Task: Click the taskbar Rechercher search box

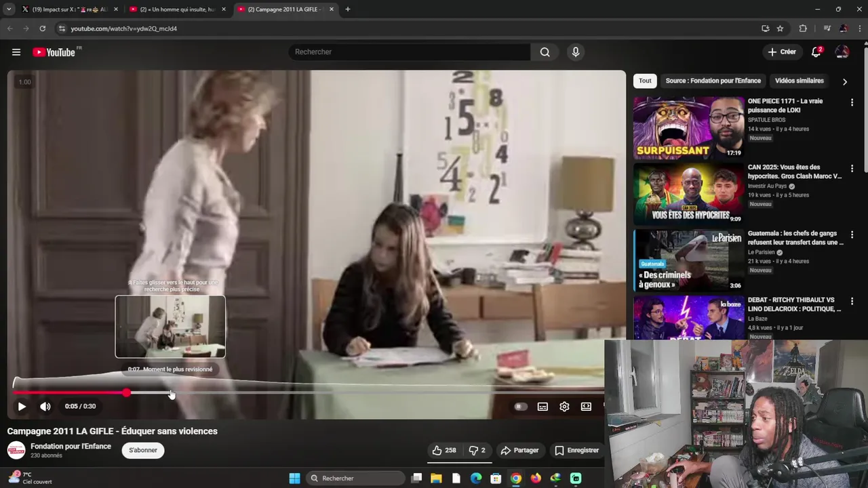Action: click(356, 479)
